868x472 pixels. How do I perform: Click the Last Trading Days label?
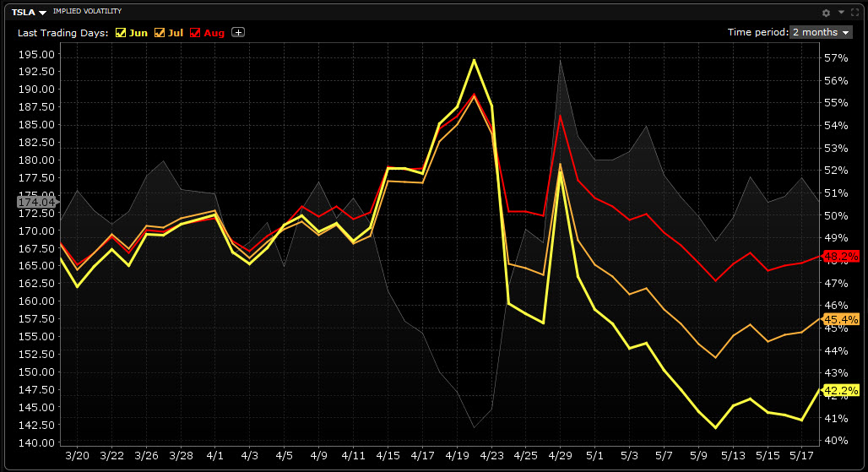pos(63,33)
